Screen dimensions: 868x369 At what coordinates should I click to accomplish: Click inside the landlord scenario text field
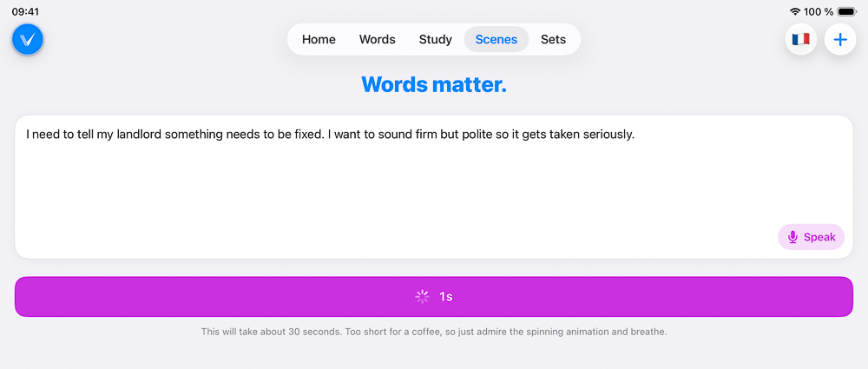tap(433, 187)
